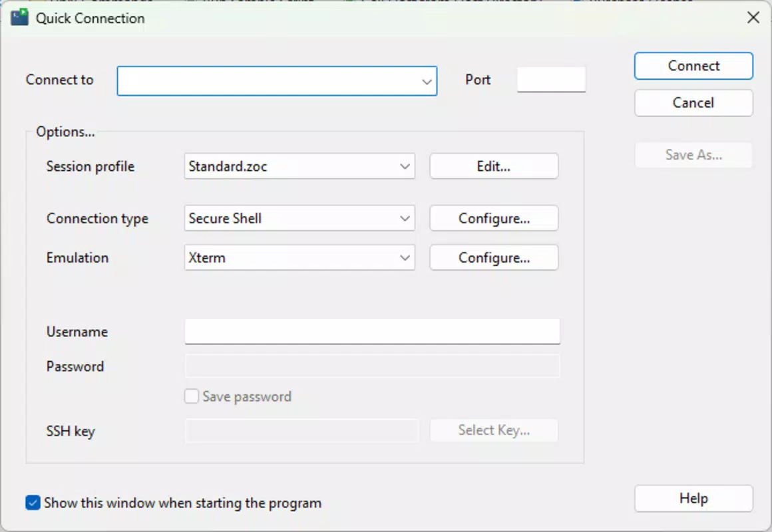Uncheck Show this window when starting

coord(33,503)
